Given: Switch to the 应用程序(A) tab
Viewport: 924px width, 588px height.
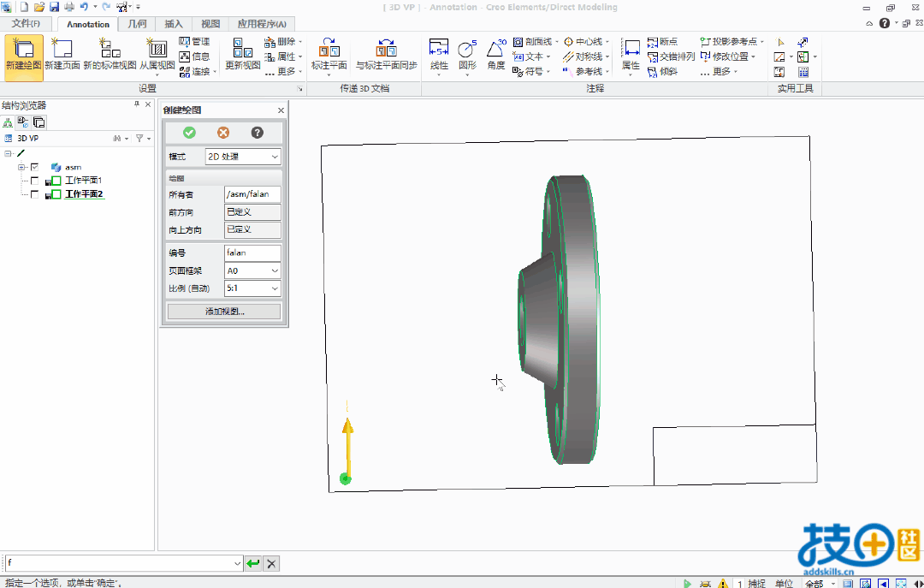Looking at the screenshot, I should 262,24.
